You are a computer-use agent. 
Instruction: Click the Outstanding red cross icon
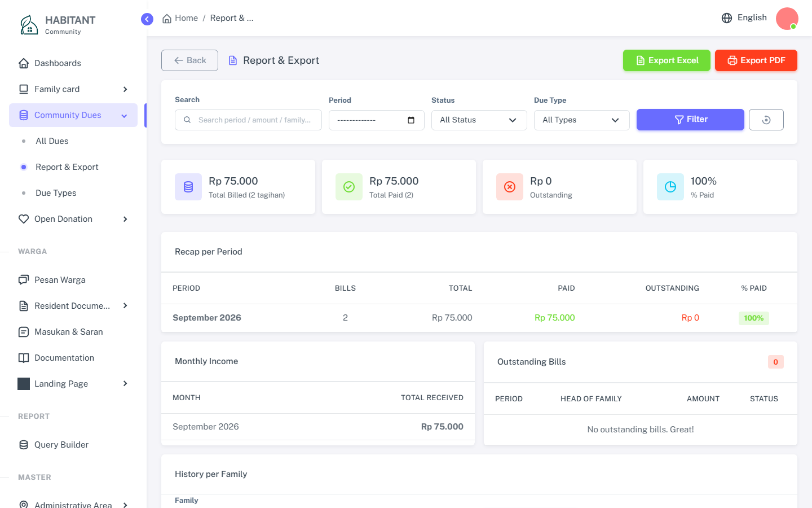[x=510, y=187]
